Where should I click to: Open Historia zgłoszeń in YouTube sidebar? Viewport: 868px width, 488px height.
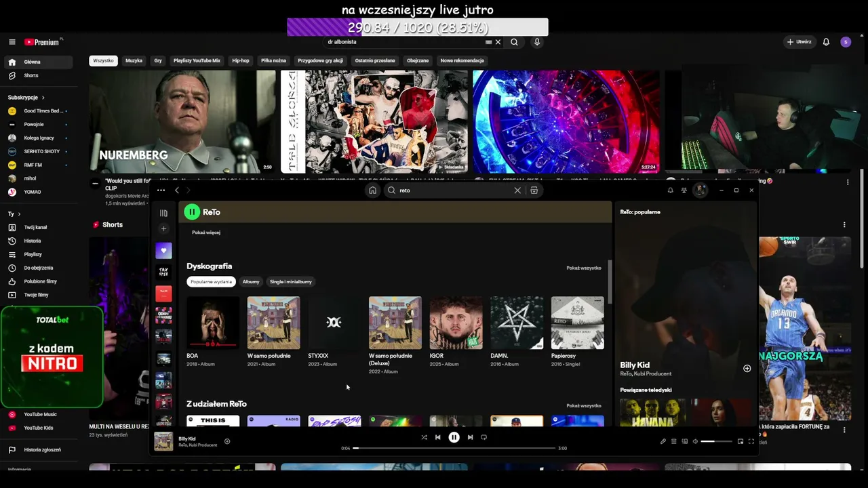[x=38, y=449]
